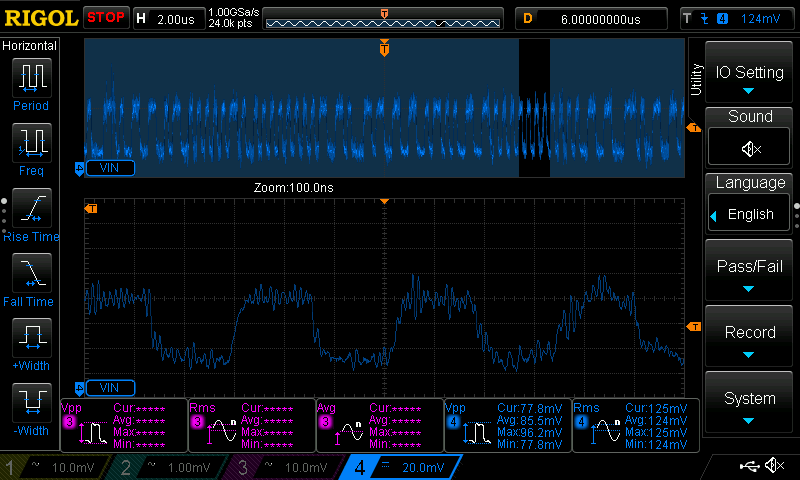This screenshot has height=480, width=800.
Task: Click the USB connection status icon
Action: pyautogui.click(x=749, y=465)
